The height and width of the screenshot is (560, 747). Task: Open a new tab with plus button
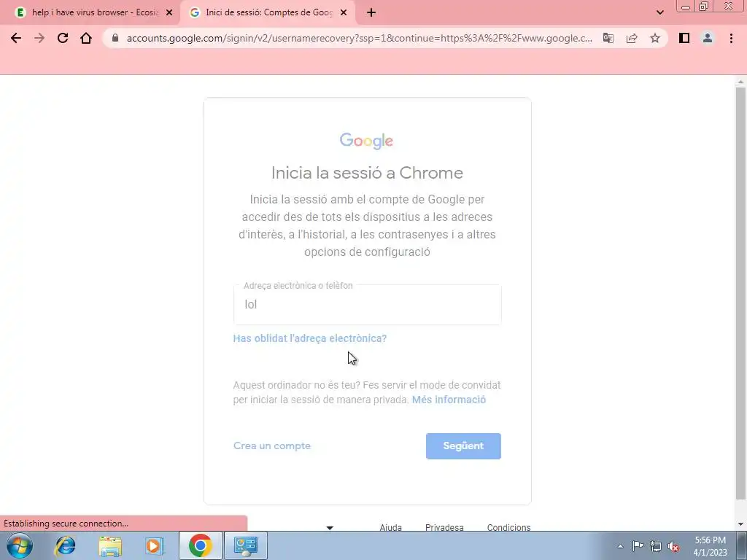click(x=371, y=13)
